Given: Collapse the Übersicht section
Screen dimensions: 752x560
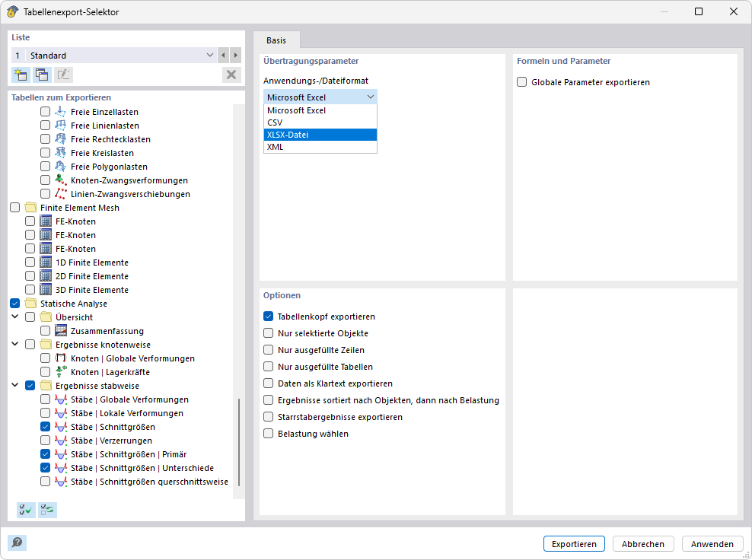Looking at the screenshot, I should click(14, 317).
